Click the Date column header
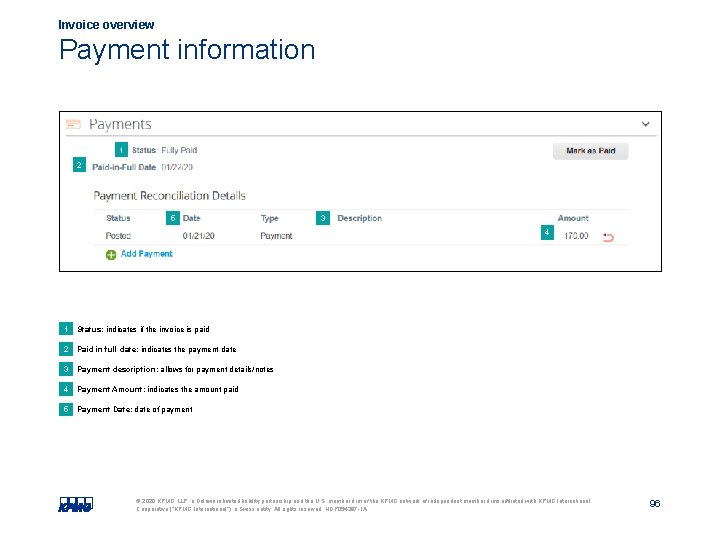Image resolution: width=720 pixels, height=540 pixels. (x=191, y=218)
